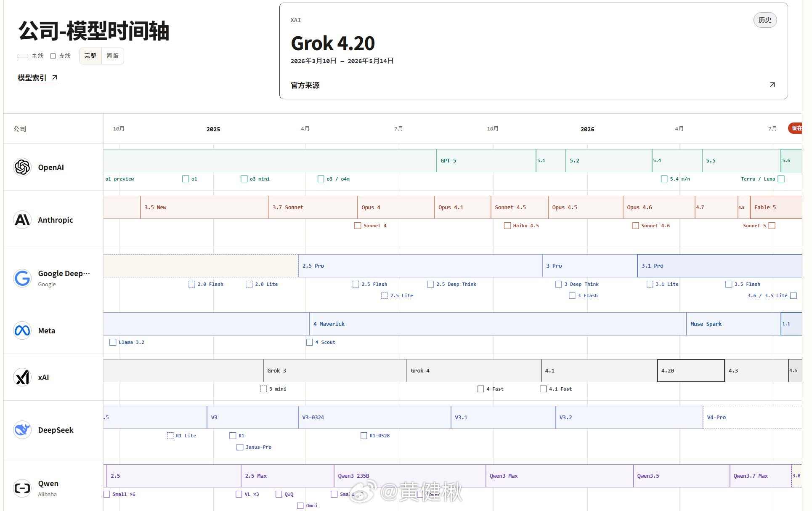Click the 公司 column header
Screen dimensions: 812x511
pyautogui.click(x=20, y=129)
